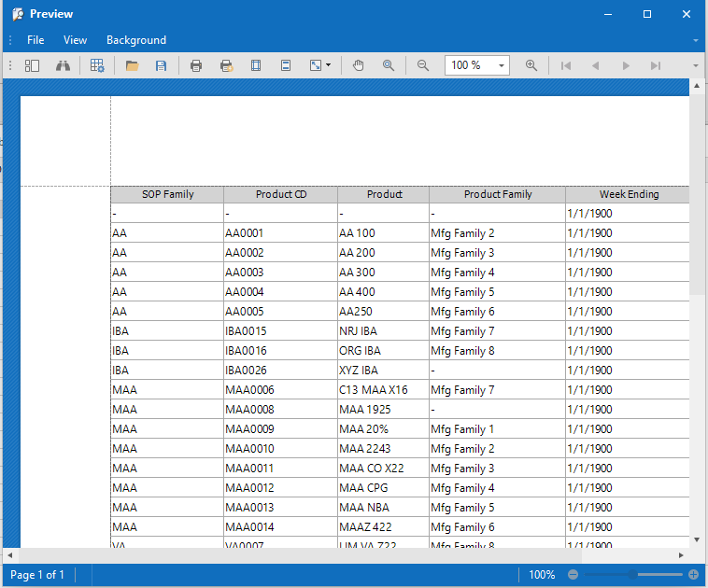Viewport: 708px width, 588px height.
Task: Go to previous page arrow
Action: tap(596, 66)
